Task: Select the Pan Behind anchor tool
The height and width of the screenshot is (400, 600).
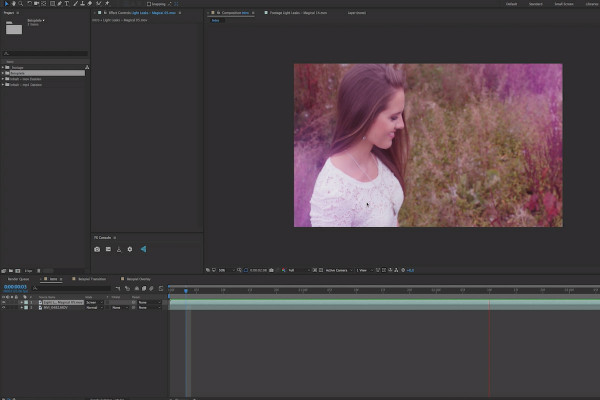Action: click(44, 3)
